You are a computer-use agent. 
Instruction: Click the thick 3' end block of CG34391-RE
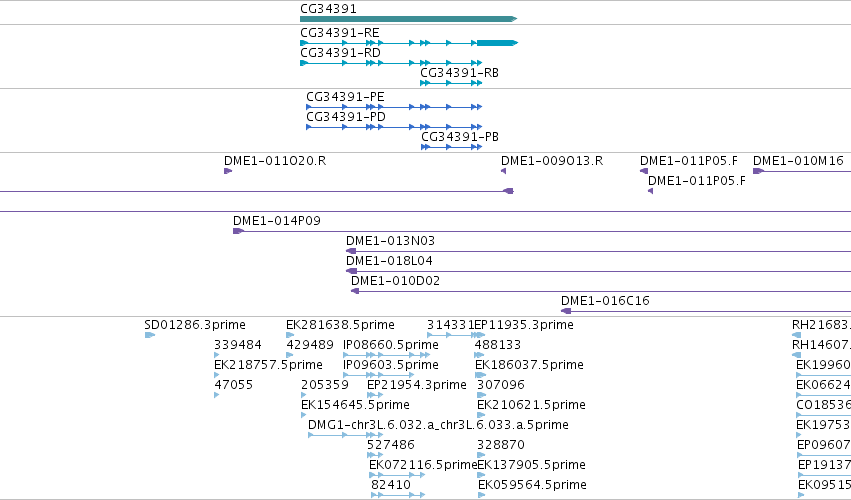pos(497,43)
